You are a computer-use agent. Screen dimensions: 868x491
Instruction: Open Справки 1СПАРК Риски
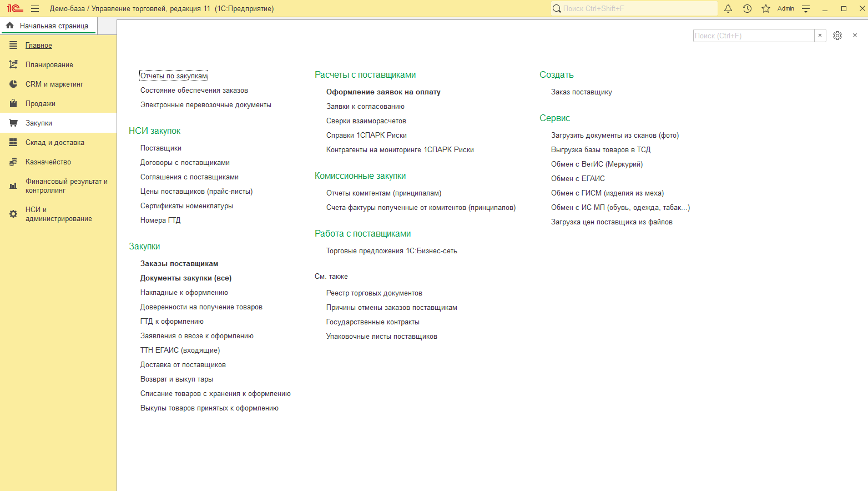tap(367, 135)
